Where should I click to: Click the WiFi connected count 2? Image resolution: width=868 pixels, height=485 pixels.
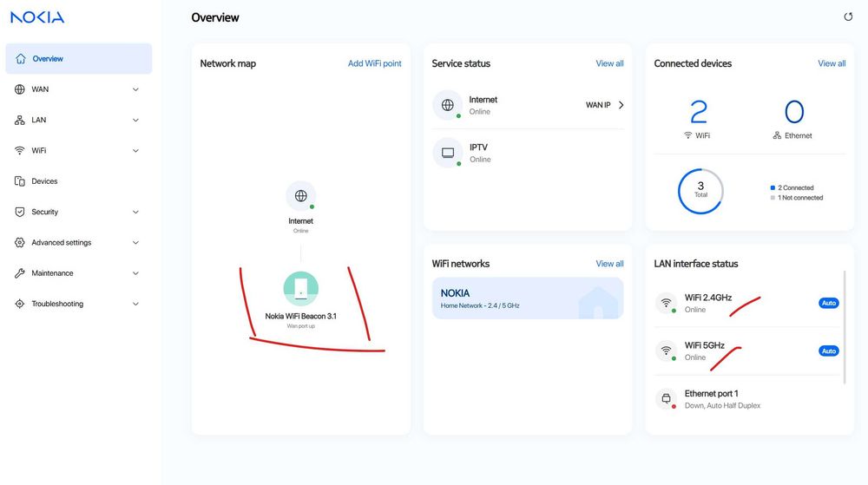pos(699,112)
